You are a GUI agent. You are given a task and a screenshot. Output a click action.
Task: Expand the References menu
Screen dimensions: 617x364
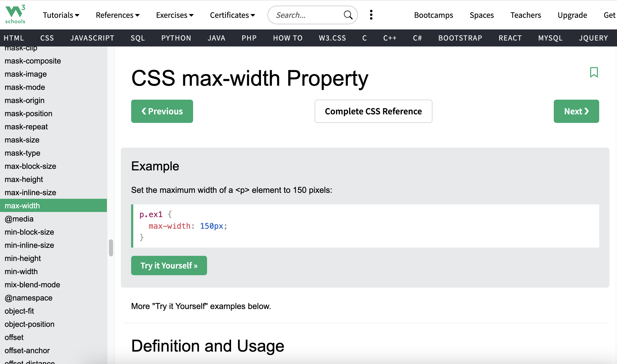point(117,15)
